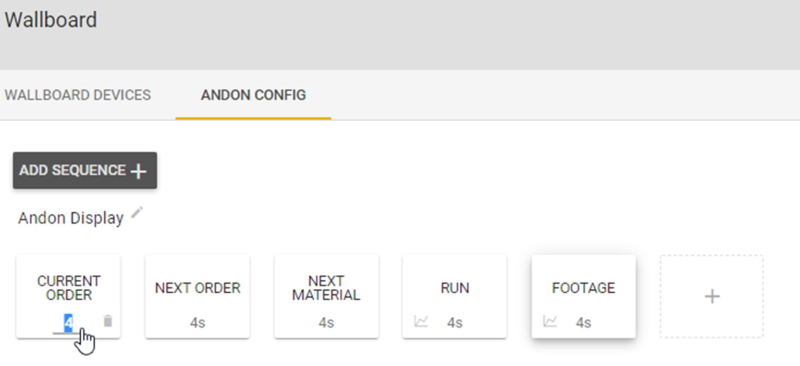Click the Andon Display sequence name
800x366 pixels.
coord(71,218)
